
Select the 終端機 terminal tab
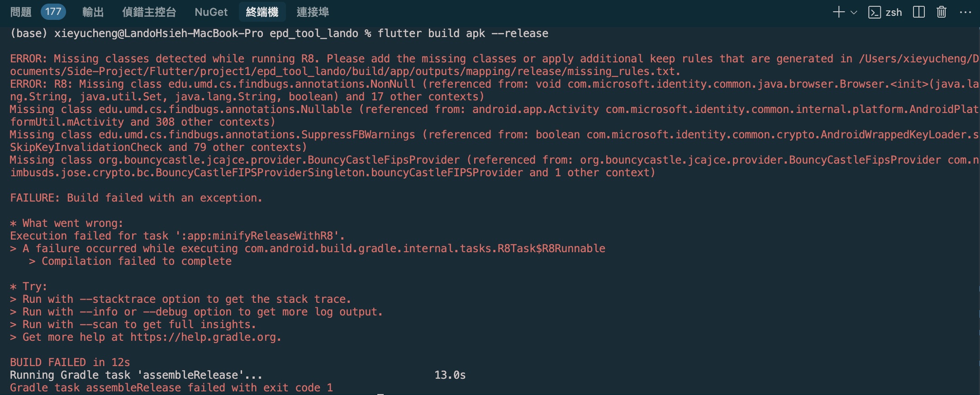pos(262,12)
